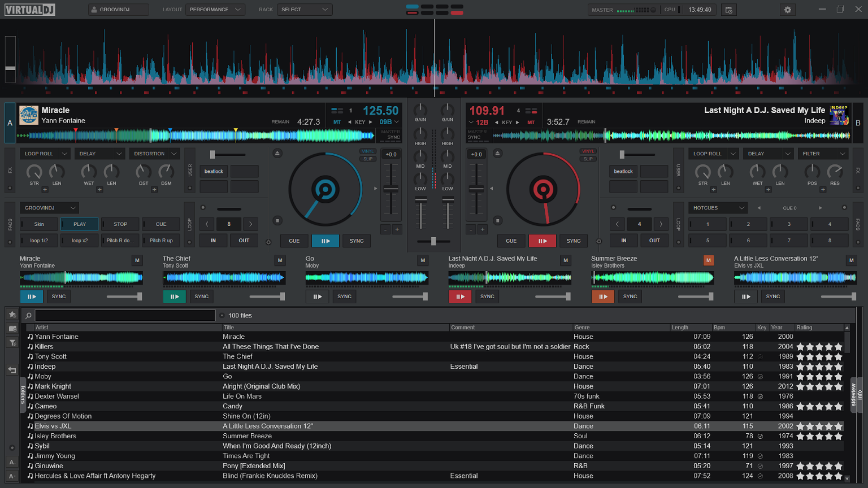This screenshot has width=868, height=488.
Task: Open deck B key 12B dropdown
Action: tap(478, 122)
